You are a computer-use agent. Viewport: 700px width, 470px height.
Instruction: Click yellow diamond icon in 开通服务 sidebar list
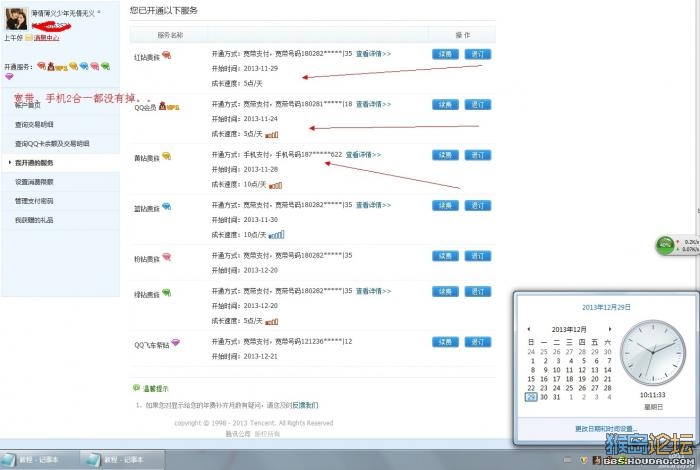[74, 67]
